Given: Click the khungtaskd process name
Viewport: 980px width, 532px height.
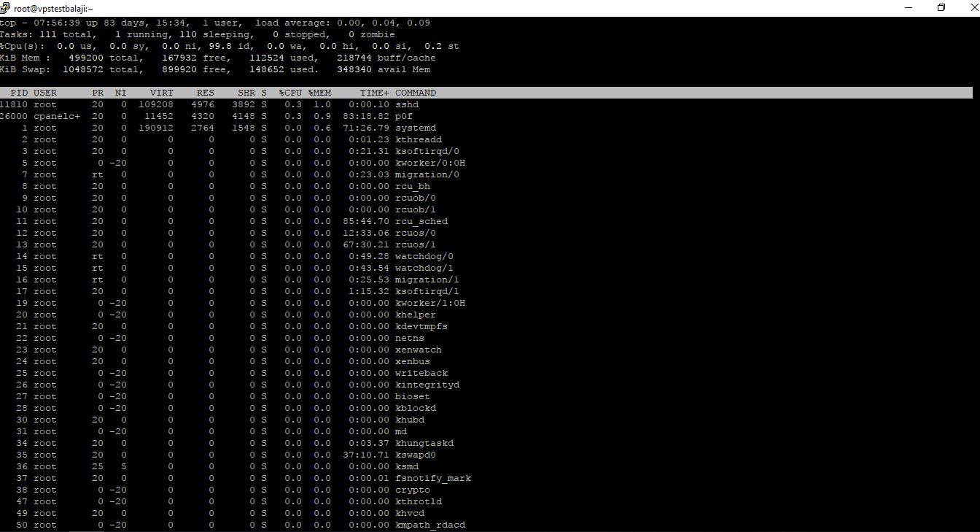Looking at the screenshot, I should pos(424,443).
